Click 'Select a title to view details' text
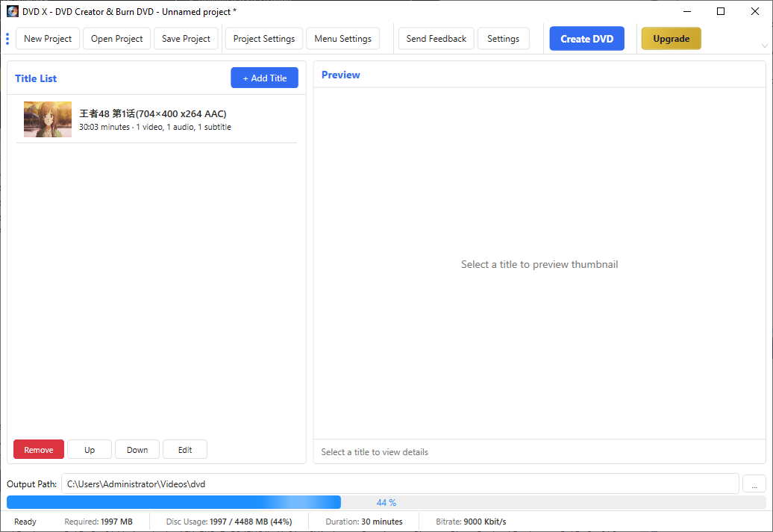 [x=375, y=452]
